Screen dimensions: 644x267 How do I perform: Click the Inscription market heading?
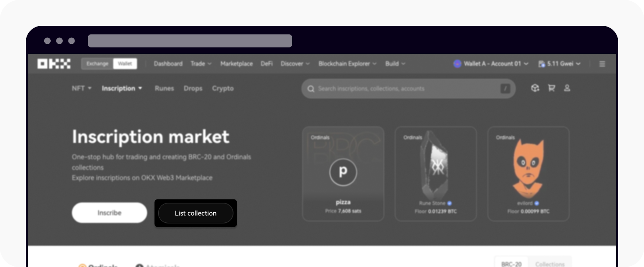151,137
